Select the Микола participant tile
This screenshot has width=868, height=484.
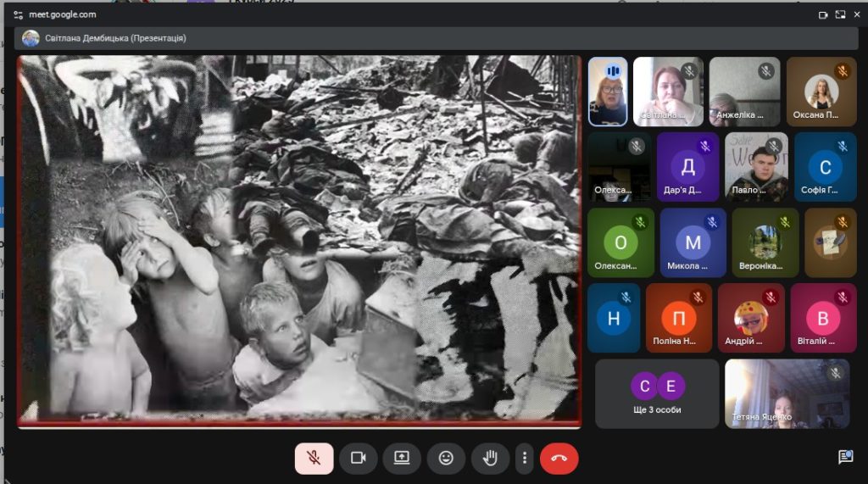click(x=693, y=242)
